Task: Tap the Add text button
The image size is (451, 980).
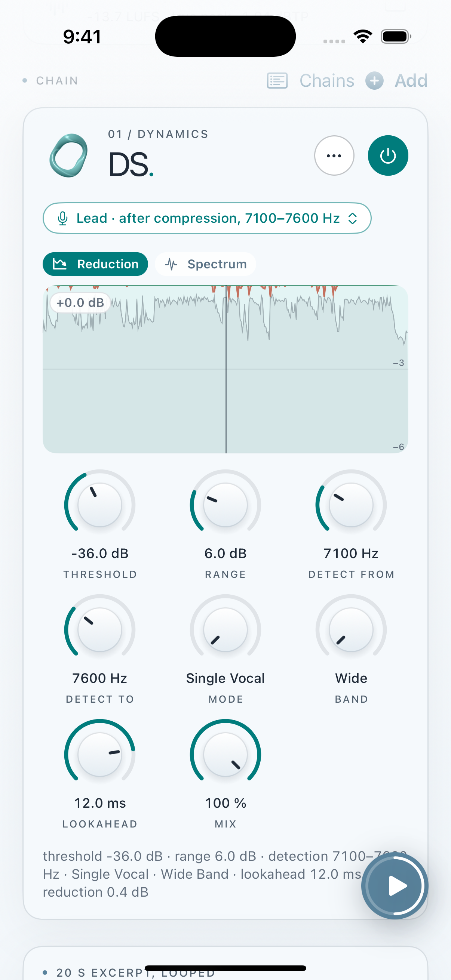Action: pyautogui.click(x=411, y=81)
